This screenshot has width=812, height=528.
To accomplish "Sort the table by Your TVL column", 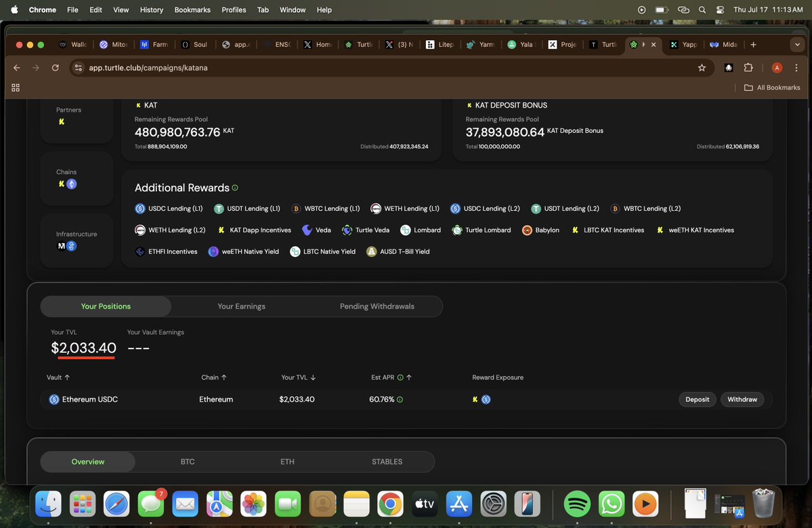I will tap(298, 378).
